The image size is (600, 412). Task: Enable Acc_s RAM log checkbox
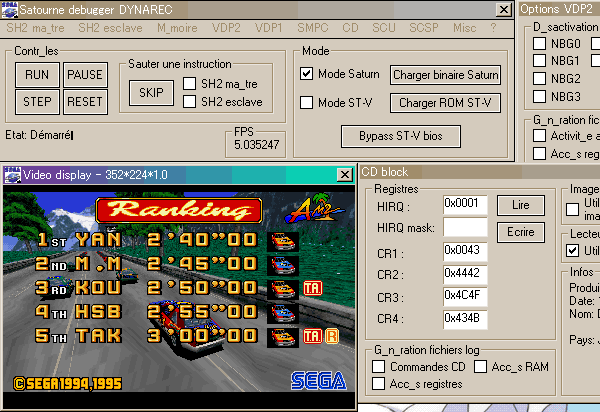point(481,366)
